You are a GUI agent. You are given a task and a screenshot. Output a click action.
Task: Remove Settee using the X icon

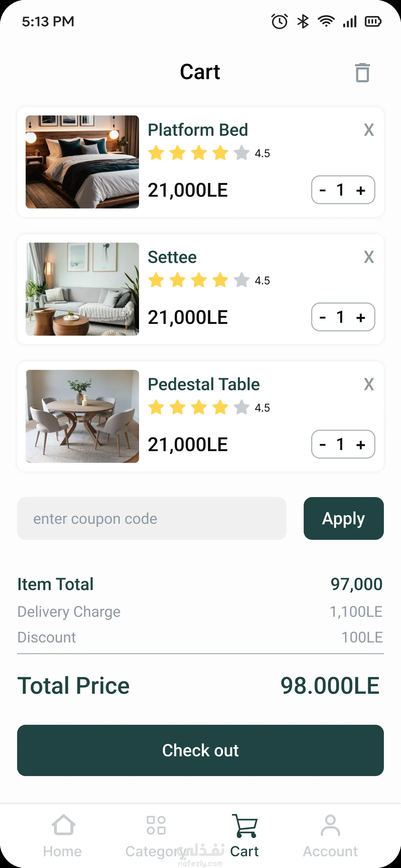coord(369,257)
